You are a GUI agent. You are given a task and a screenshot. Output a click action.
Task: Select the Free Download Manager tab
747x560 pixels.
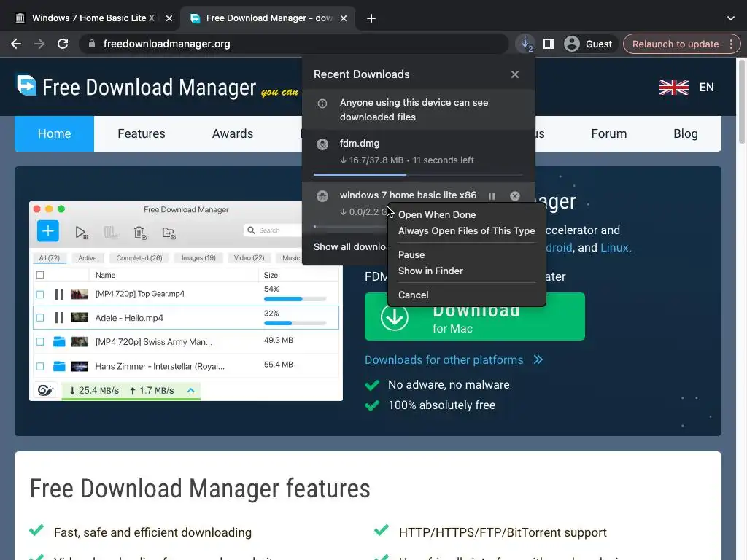269,18
